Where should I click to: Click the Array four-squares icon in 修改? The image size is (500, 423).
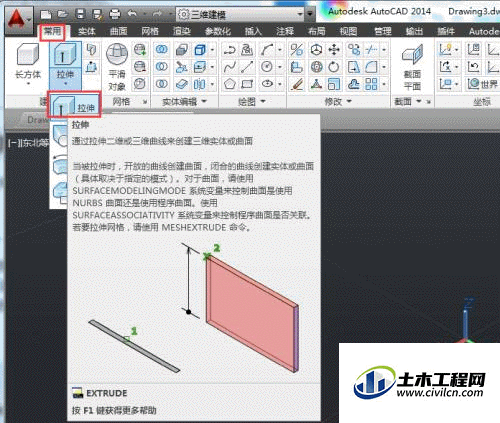click(x=371, y=84)
